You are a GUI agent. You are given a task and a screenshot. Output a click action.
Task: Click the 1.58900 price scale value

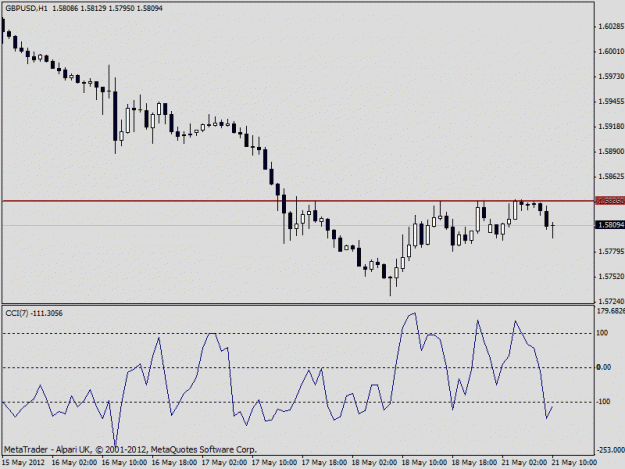click(x=611, y=151)
